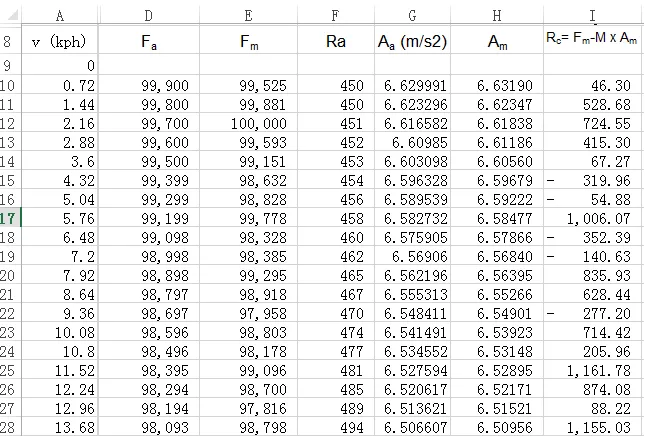Click the cell showing 714.42

593,332
